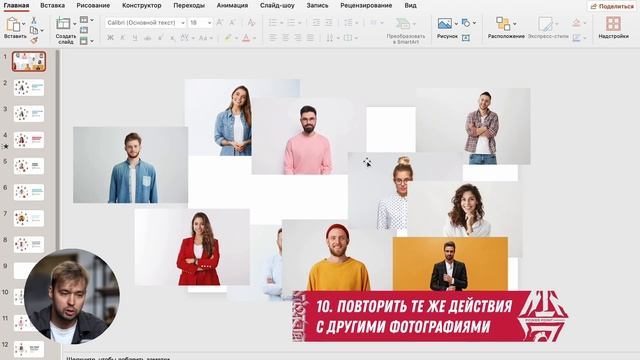
Task: Increase the list indent level
Action: coord(329,22)
